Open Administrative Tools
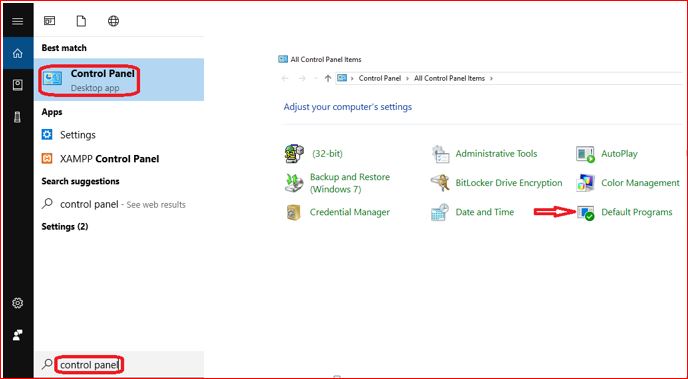Image resolution: width=688 pixels, height=379 pixels. coord(496,154)
